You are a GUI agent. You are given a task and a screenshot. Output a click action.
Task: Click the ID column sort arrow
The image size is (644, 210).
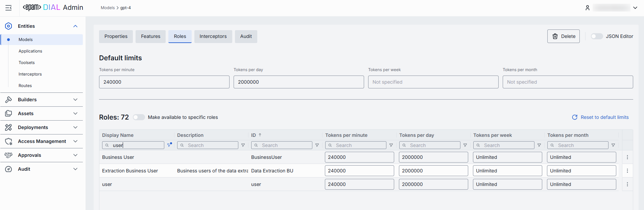tap(260, 135)
